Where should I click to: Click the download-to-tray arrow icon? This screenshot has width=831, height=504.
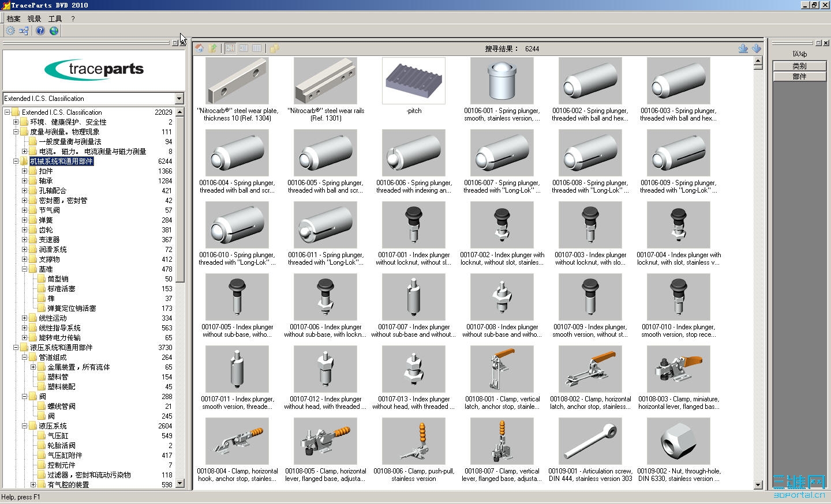743,48
